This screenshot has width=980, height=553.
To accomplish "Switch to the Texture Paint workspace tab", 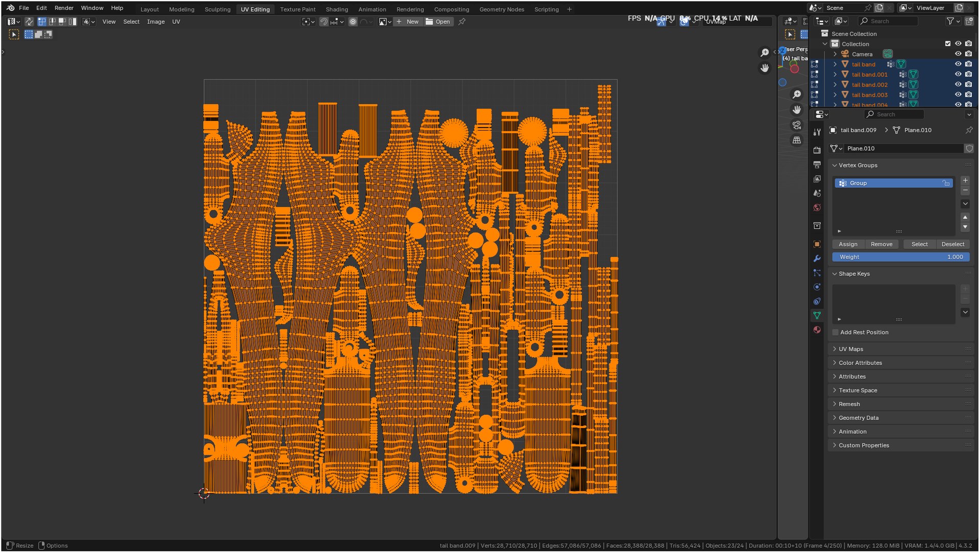I will click(297, 9).
